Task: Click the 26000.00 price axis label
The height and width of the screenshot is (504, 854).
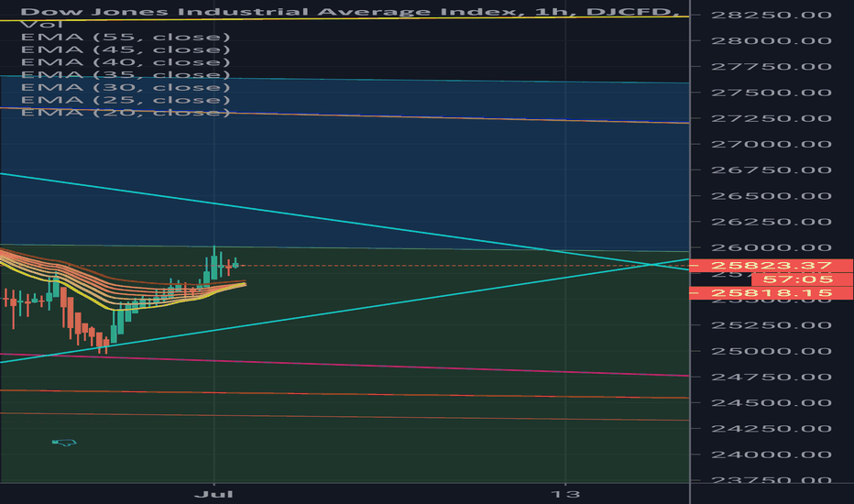Action: [x=772, y=248]
